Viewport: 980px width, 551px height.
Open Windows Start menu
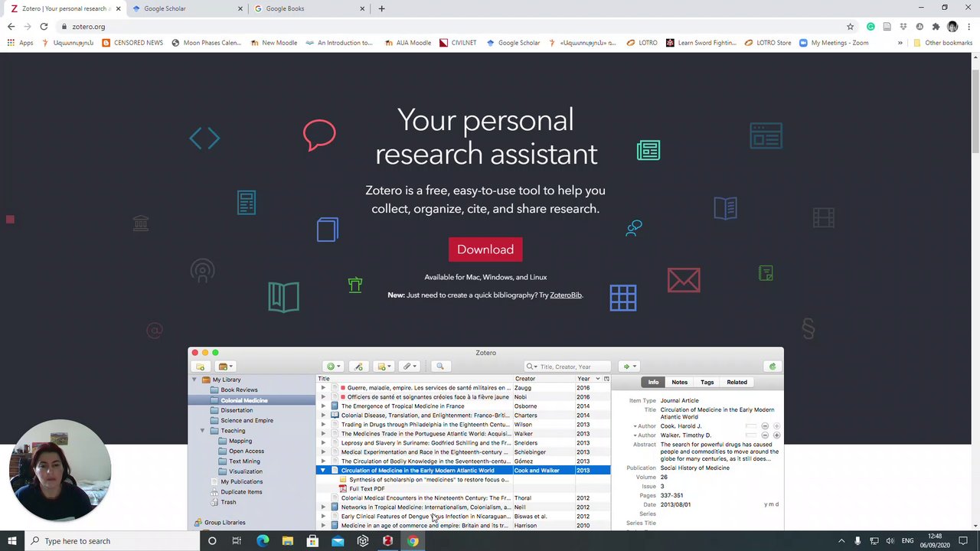pyautogui.click(x=12, y=541)
